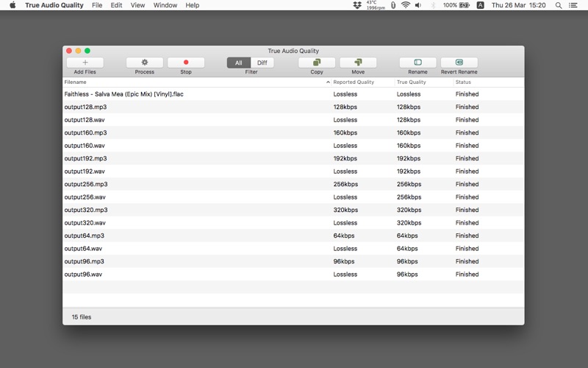The width and height of the screenshot is (588, 368).
Task: Select the output192.wav file row
Action: click(x=293, y=171)
